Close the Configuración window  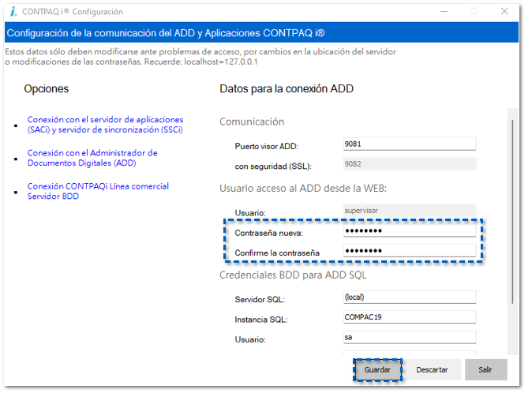click(x=504, y=12)
